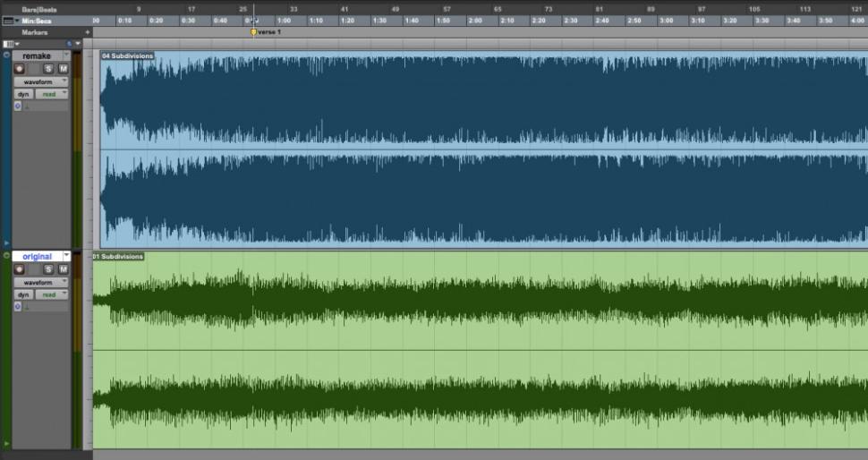Screen dimensions: 868x460
Task: Record-enable the remake track
Action: (x=20, y=69)
